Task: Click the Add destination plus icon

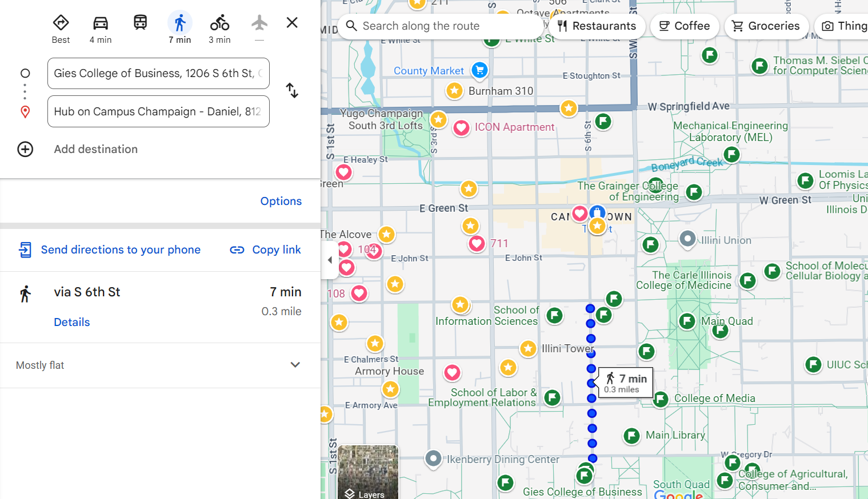Action: coord(25,149)
